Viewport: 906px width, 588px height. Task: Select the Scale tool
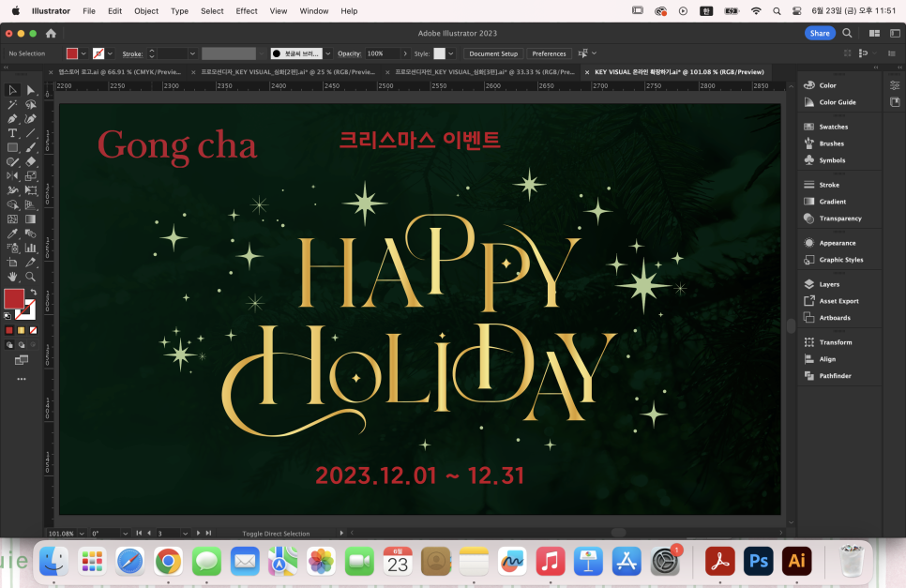31,176
